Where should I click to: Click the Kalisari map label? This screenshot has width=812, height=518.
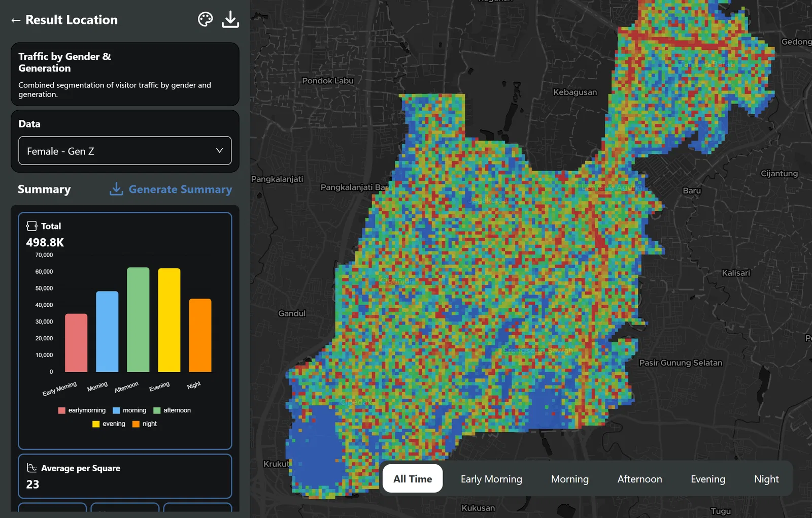[736, 273]
